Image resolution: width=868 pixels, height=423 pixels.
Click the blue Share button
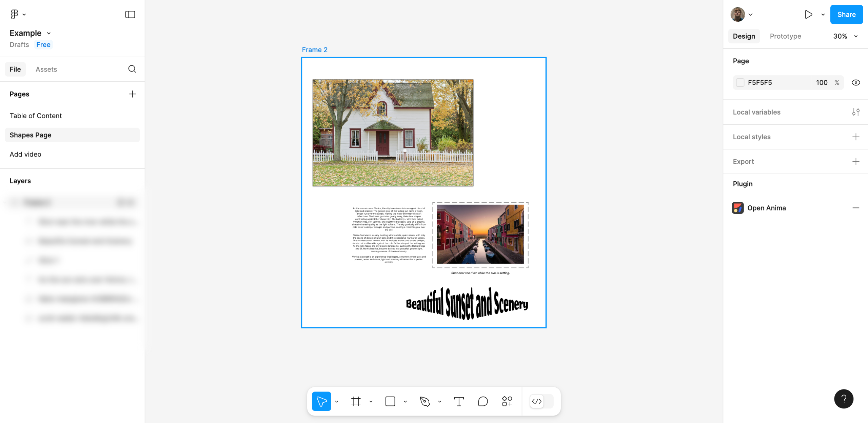[846, 14]
